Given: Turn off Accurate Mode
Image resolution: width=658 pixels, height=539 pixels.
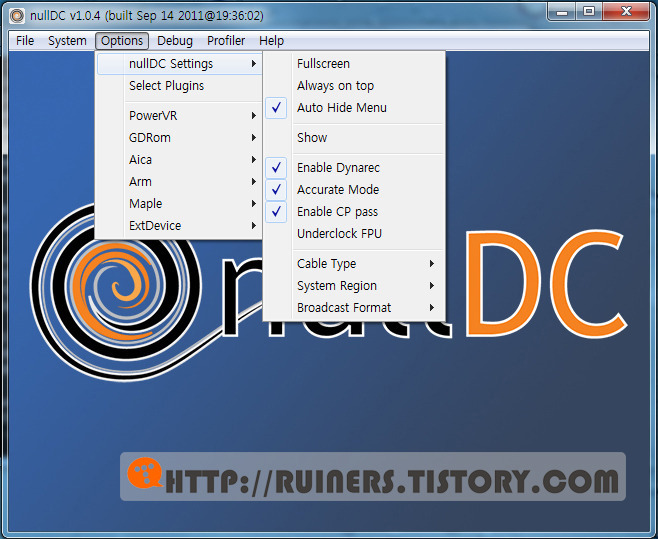Looking at the screenshot, I should click(354, 190).
